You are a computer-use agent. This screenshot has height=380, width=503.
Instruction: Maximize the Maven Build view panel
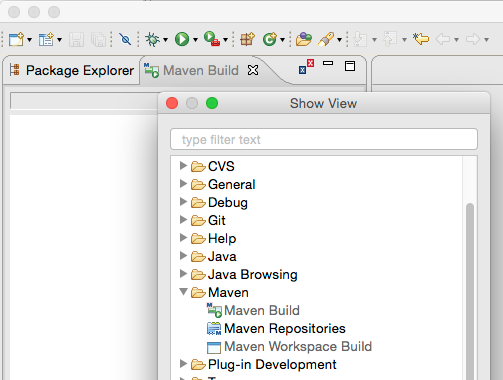(350, 66)
